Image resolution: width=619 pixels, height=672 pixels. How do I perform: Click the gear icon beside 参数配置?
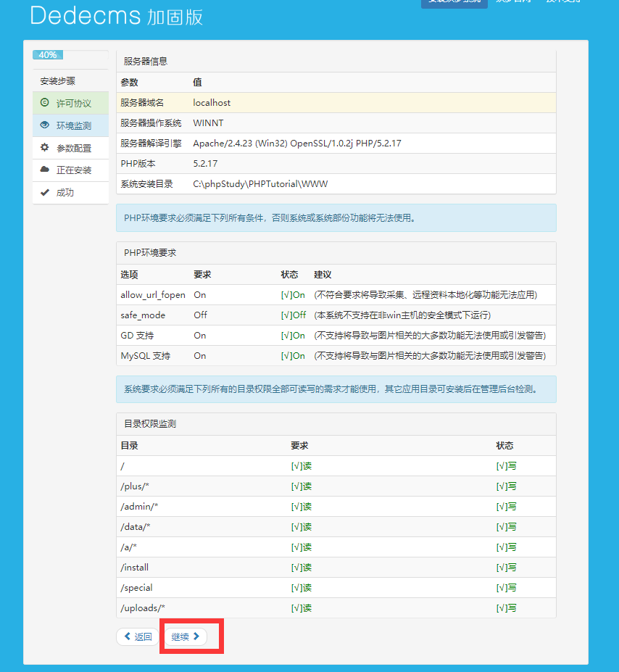click(x=44, y=147)
